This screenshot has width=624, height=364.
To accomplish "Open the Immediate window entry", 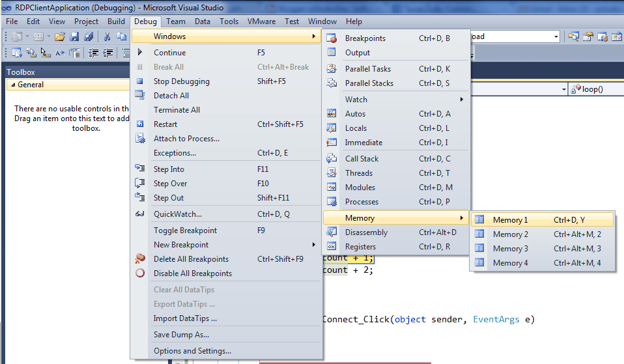I will [396, 143].
